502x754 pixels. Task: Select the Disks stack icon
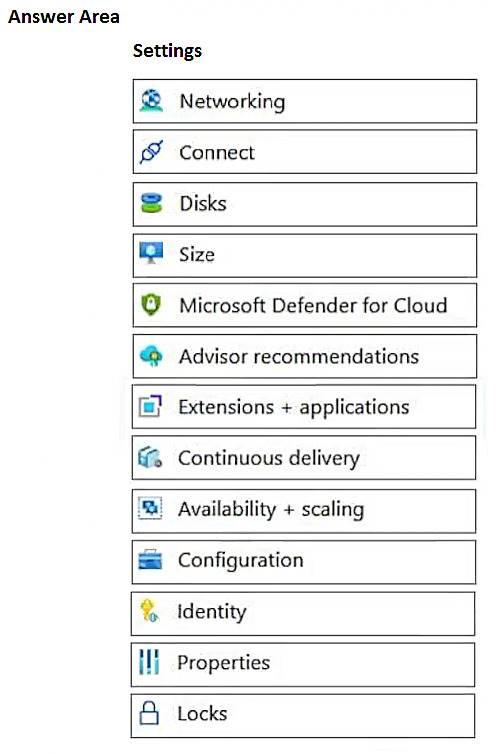point(151,203)
